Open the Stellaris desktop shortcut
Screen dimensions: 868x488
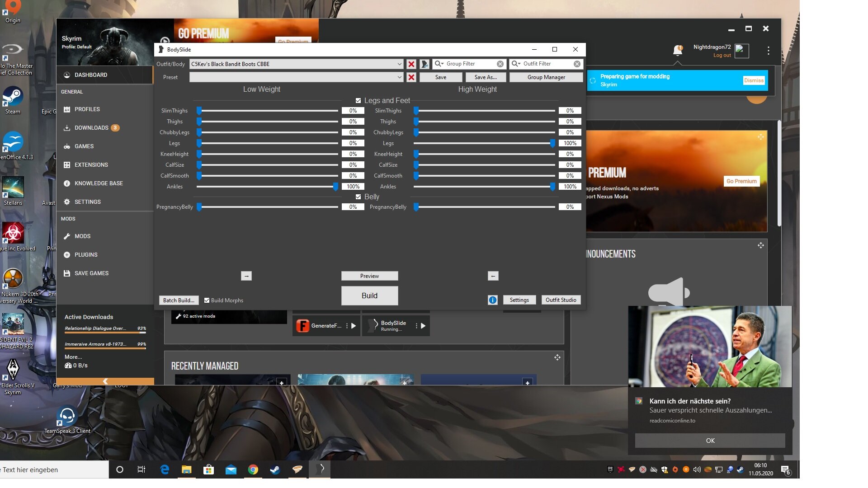[x=13, y=191]
